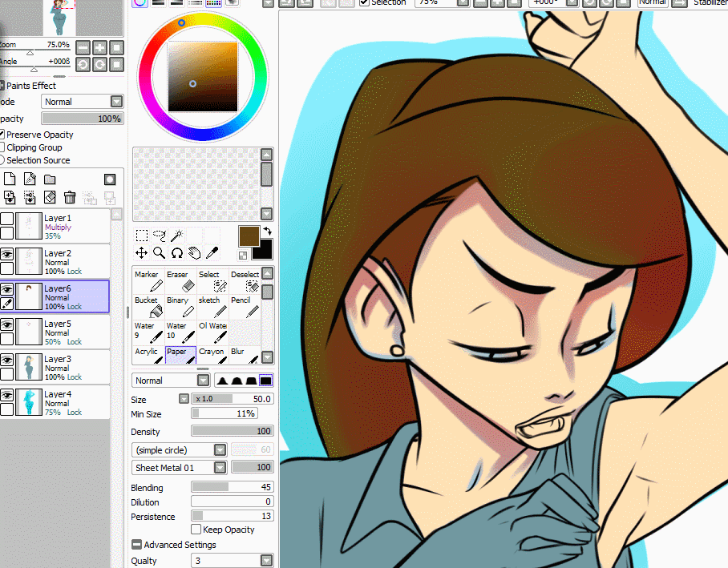Hide Layer2 using its eye icon
Viewport: 728px width, 568px height.
(6, 254)
